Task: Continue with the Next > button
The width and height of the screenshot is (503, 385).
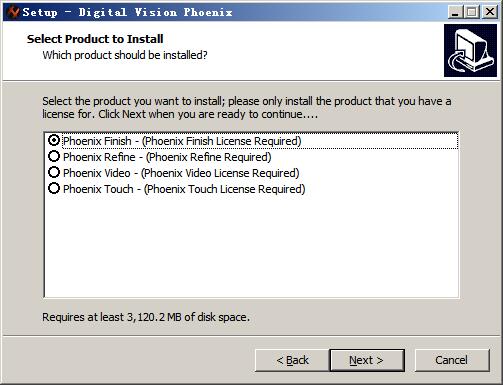Action: [367, 360]
